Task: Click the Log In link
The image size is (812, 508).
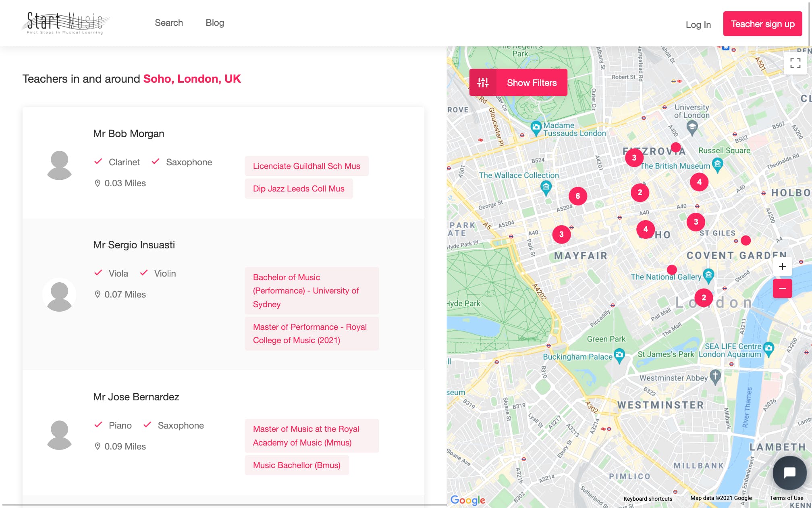Action: (698, 25)
